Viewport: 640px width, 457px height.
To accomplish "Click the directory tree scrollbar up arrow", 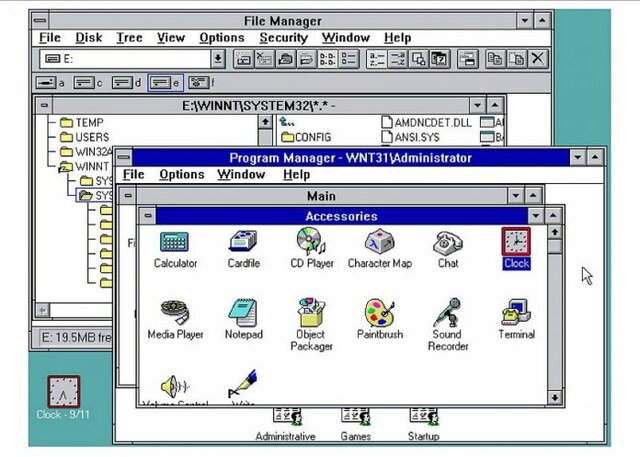I will click(265, 122).
